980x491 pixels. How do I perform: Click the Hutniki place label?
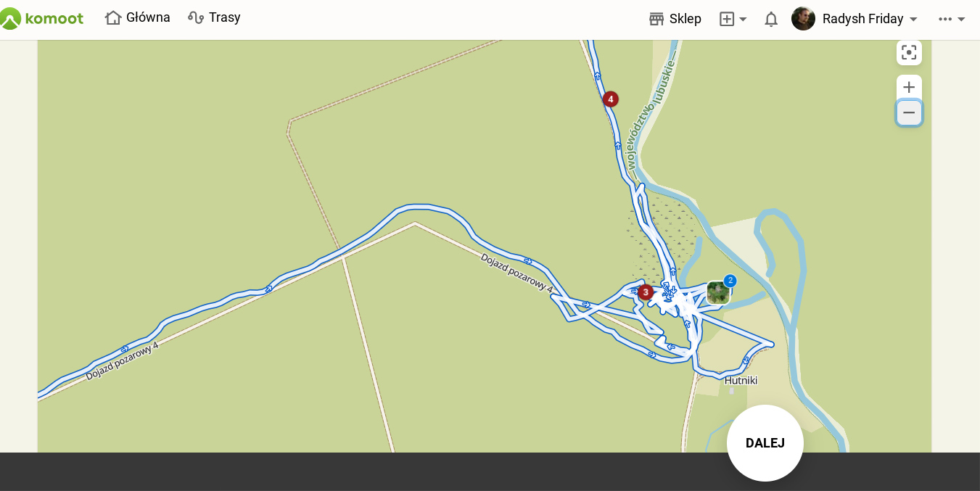(x=741, y=381)
